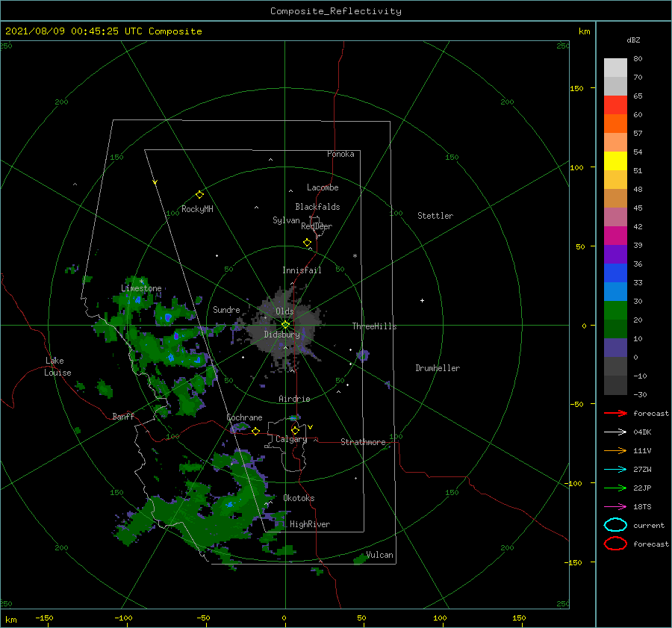The width and height of the screenshot is (672, 628).
Task: Click the Innisfail city label
Action: [302, 270]
